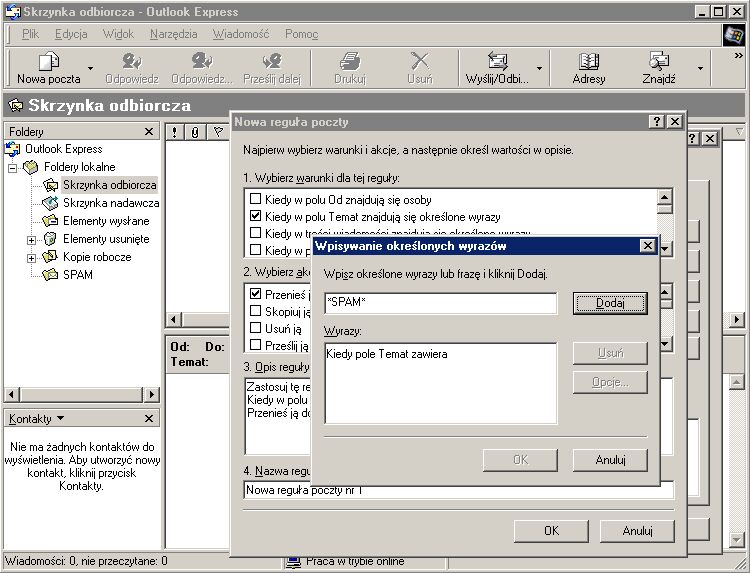
Task: Expand more toolbar buttons chevron
Action: tap(738, 55)
